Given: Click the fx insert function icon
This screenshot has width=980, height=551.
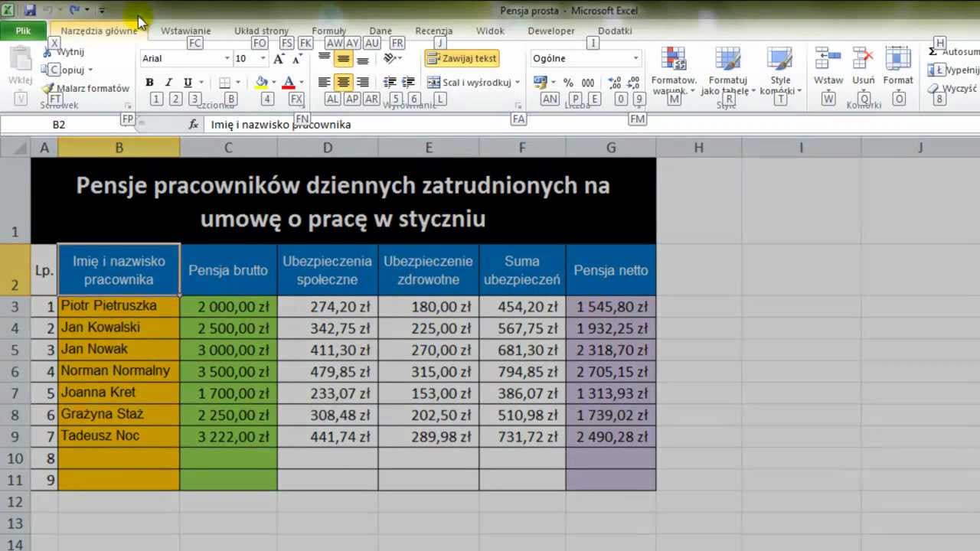Looking at the screenshot, I should coord(193,124).
